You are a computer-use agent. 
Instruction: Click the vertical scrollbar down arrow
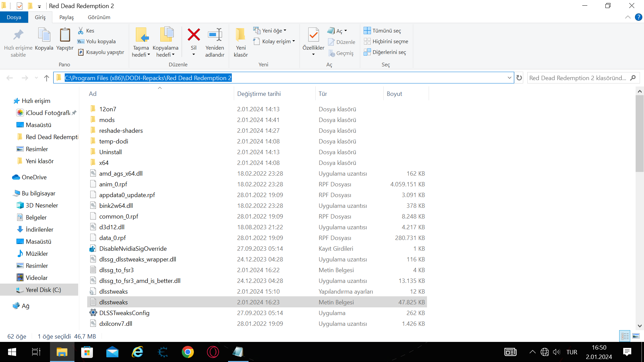[x=639, y=326]
